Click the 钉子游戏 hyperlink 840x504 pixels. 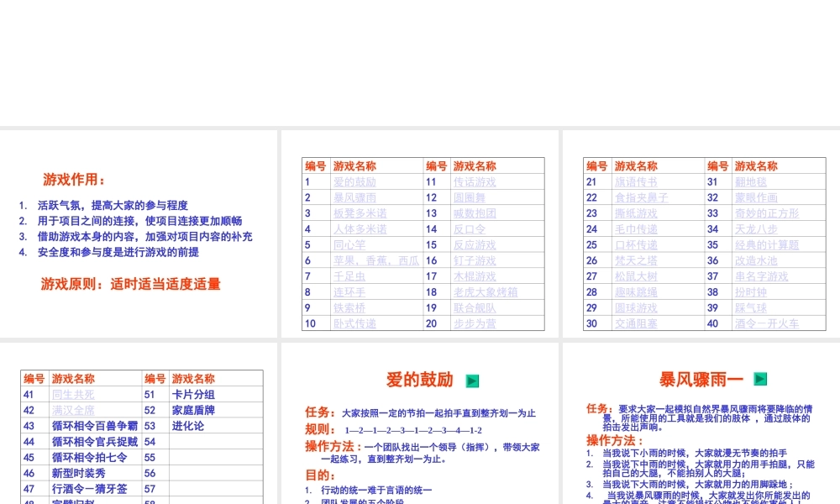tap(475, 261)
